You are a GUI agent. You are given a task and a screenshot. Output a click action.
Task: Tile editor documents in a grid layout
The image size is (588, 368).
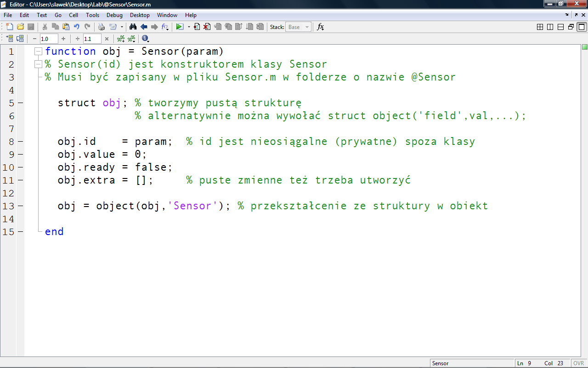(540, 27)
